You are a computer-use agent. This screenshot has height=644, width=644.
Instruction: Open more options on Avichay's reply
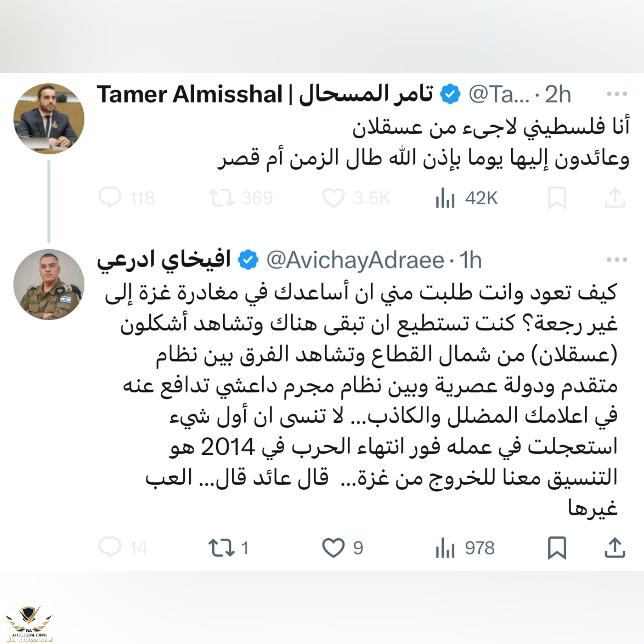pos(617,260)
